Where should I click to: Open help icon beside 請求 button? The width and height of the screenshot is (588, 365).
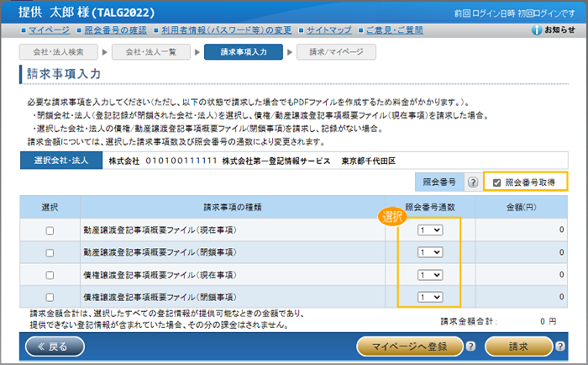pyautogui.click(x=560, y=346)
